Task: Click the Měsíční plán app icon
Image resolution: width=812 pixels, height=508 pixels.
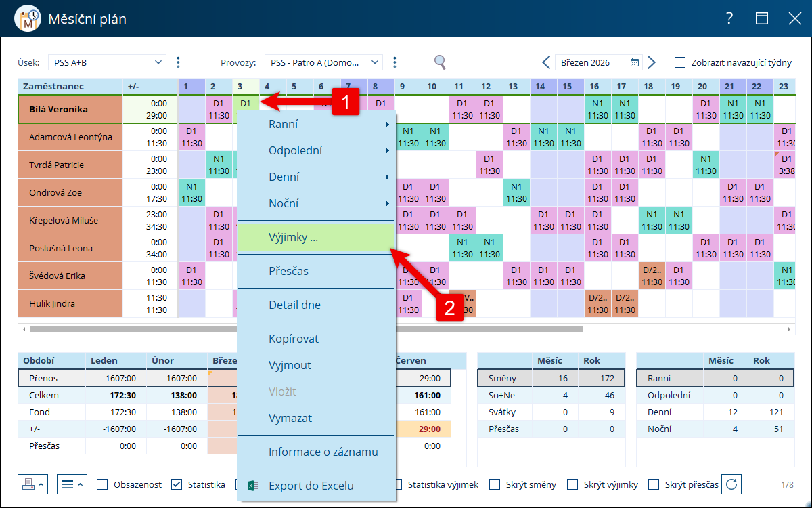Action: pos(27,18)
